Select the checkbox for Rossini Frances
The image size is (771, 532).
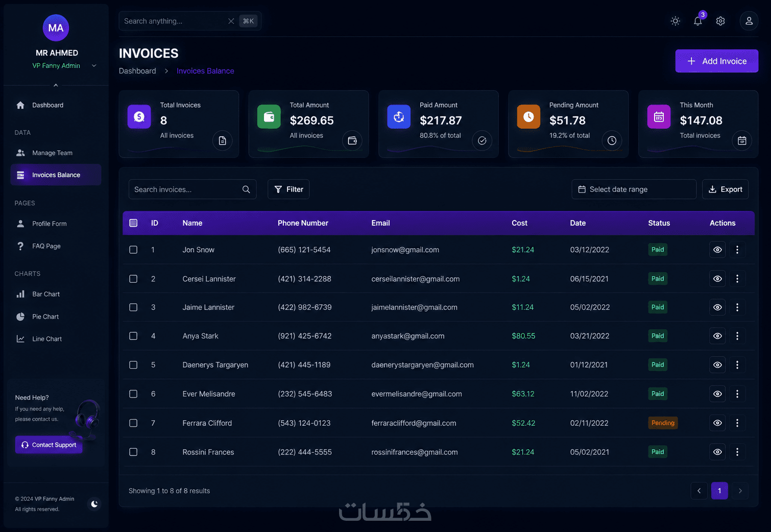133,452
